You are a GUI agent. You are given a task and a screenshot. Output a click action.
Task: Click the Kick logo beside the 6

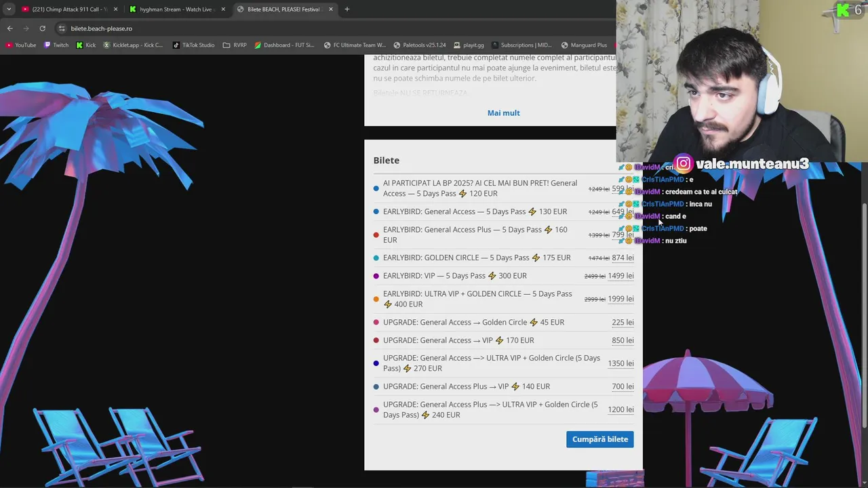(843, 9)
